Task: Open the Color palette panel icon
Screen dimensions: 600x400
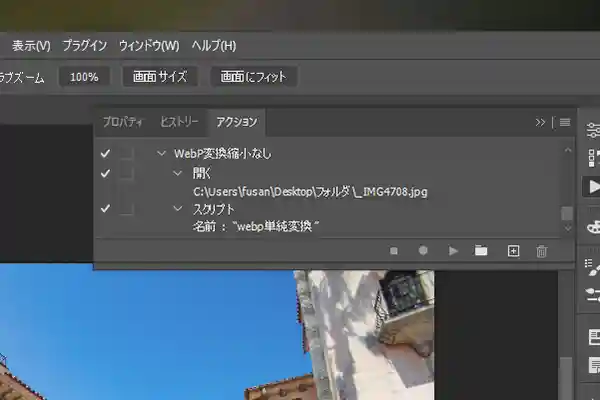Action: (594, 227)
